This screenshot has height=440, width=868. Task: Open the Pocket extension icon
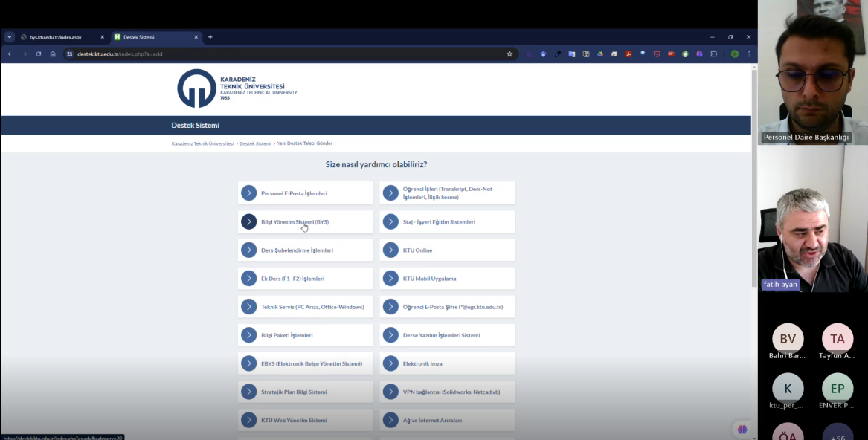point(657,54)
